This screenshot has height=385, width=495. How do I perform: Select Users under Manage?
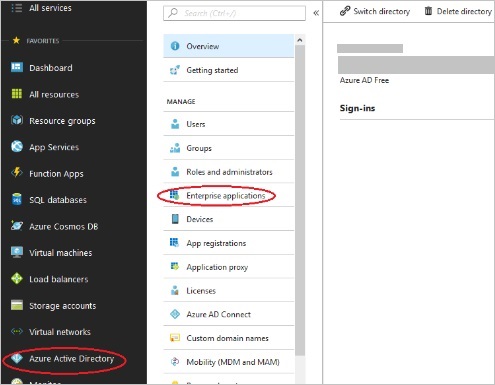229,124
